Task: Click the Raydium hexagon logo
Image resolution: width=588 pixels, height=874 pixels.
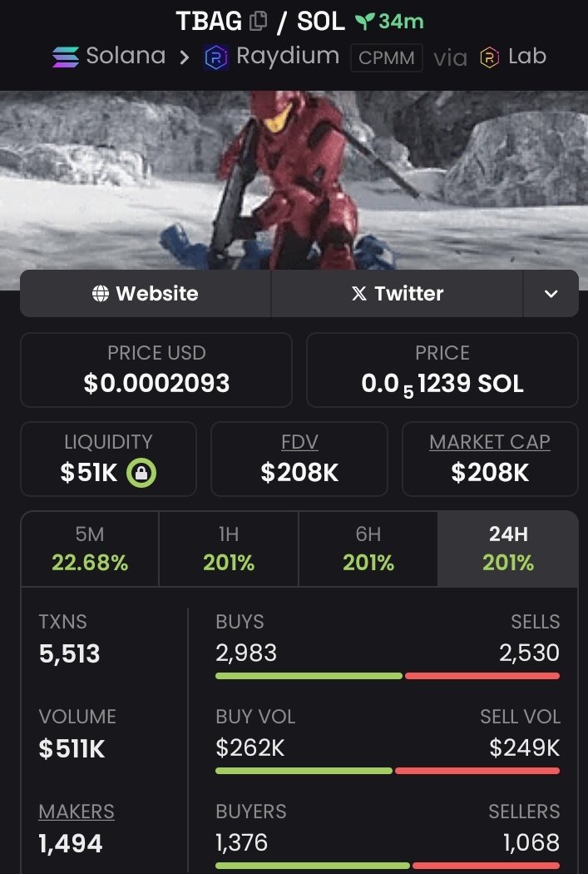Action: (215, 57)
